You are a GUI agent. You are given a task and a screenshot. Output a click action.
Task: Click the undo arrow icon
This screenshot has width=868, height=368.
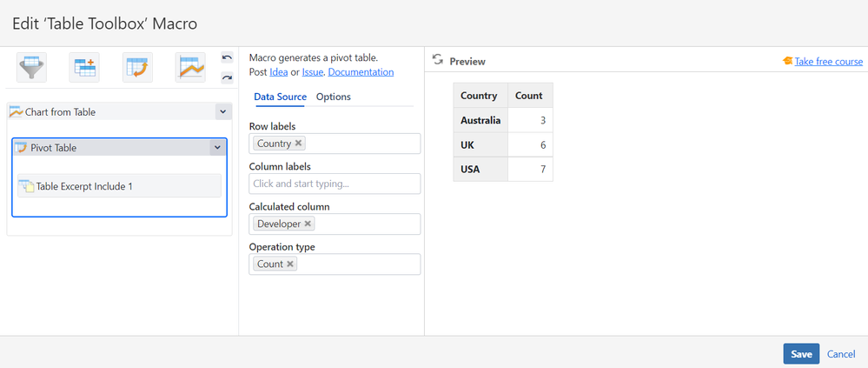(227, 58)
